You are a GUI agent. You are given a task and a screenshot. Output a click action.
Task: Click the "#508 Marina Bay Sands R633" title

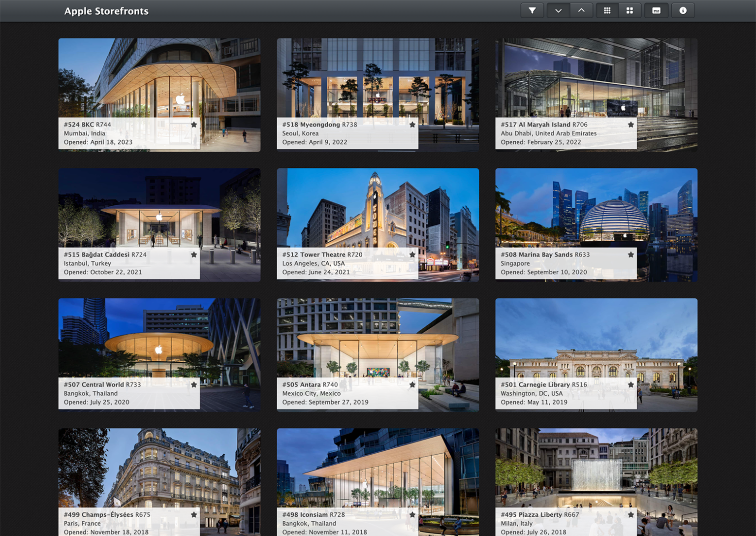(545, 254)
